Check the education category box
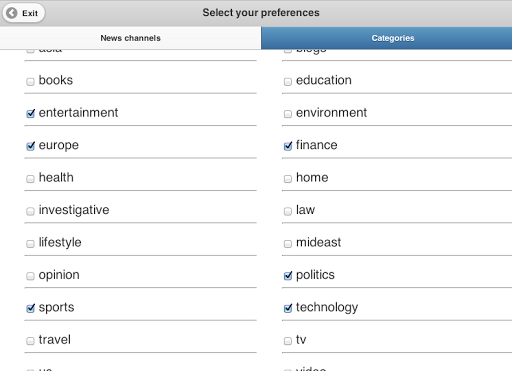This screenshot has width=512, height=371. 288,81
